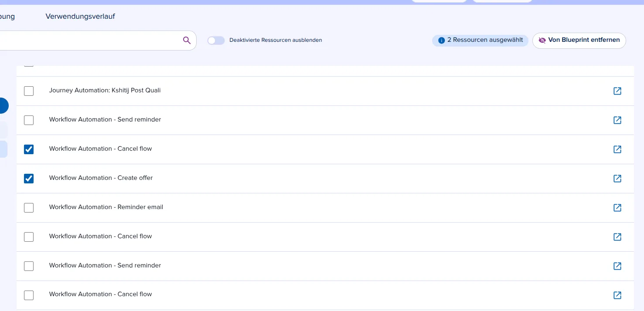
Task: Uncheck the selected Cancel flow checkbox
Action: (29, 149)
